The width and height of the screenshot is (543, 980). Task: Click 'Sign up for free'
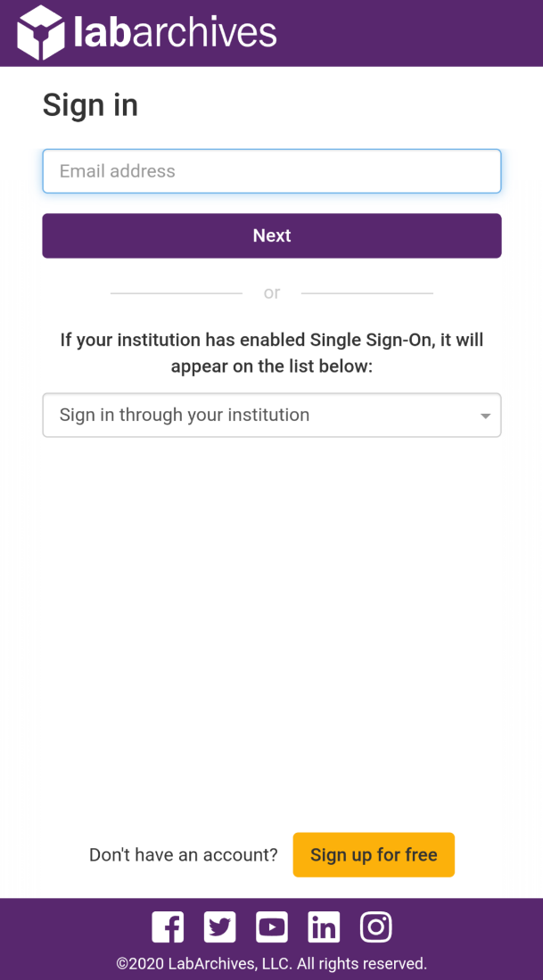pyautogui.click(x=374, y=854)
